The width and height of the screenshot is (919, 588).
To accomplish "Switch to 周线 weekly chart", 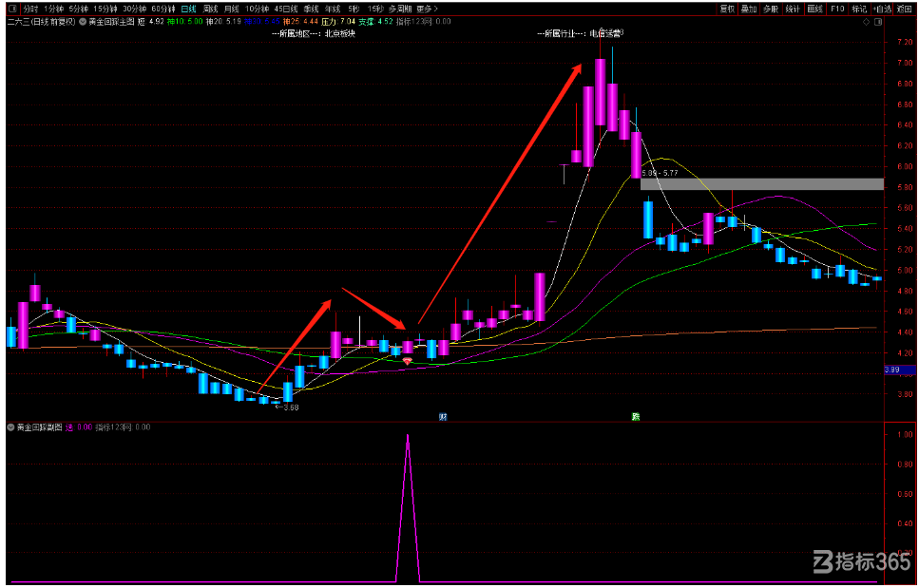I will click(210, 9).
